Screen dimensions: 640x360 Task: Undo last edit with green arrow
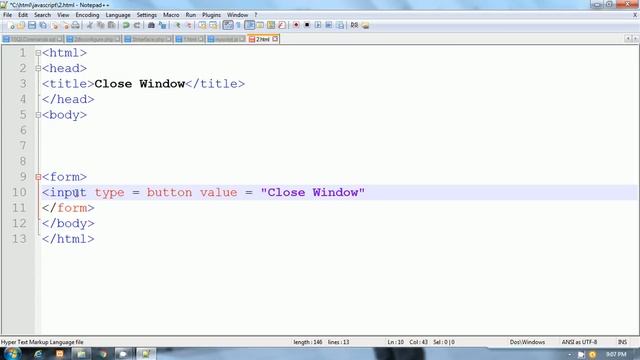click(x=126, y=25)
